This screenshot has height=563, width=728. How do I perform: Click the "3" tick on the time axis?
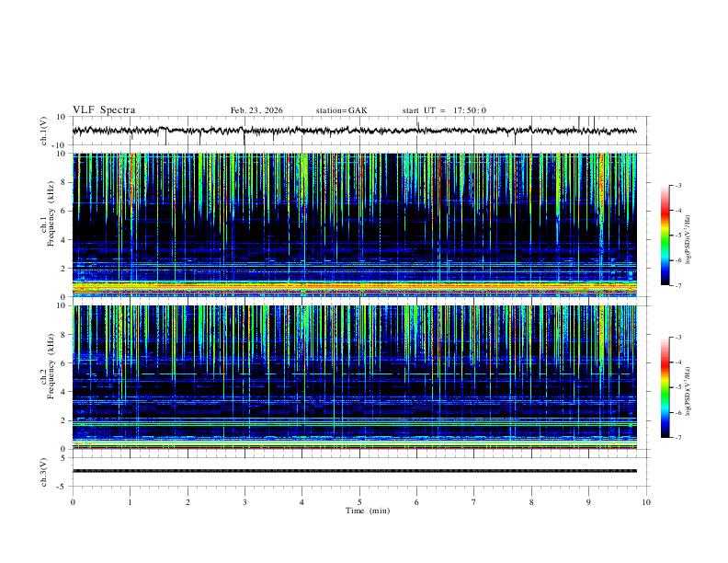coord(245,502)
